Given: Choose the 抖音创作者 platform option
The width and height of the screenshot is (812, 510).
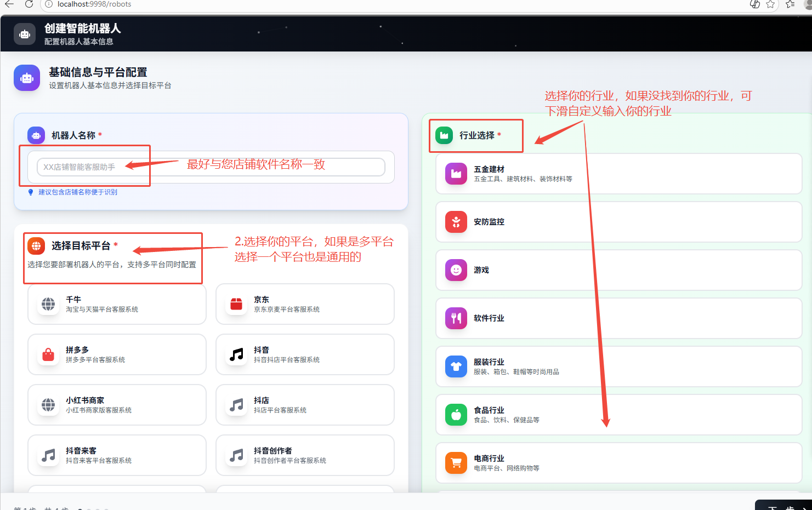Looking at the screenshot, I should [x=305, y=455].
